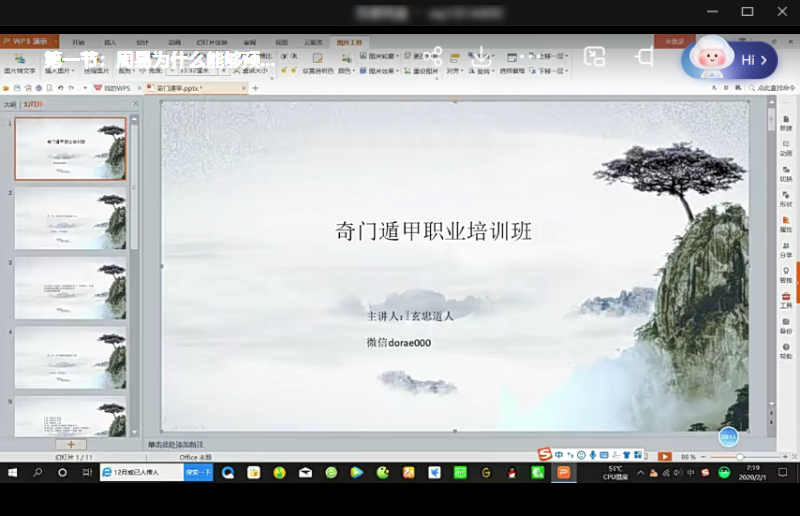
Task: Click the picture-in-picture overlay icon
Action: point(595,57)
